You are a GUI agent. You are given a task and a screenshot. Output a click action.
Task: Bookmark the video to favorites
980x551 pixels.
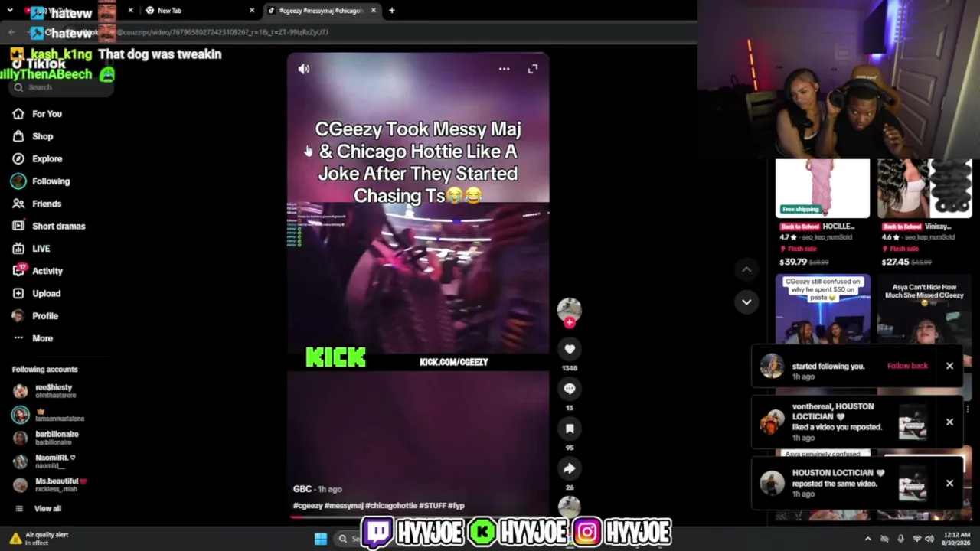pos(569,429)
